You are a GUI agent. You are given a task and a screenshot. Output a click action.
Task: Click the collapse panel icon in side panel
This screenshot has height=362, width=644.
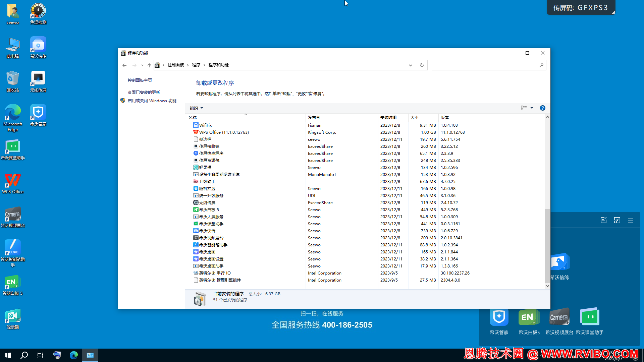617,220
